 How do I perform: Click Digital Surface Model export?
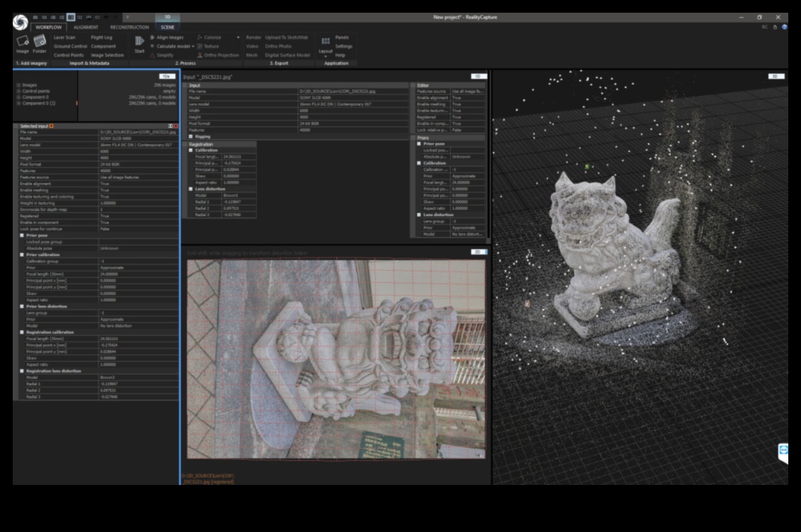[288, 55]
